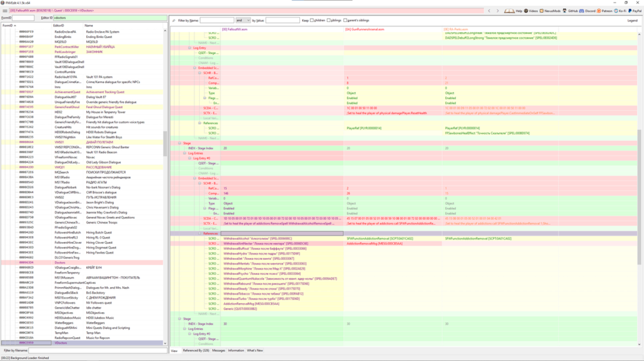Collapse the Log Entry node near top
Viewport: 644px width, 361px height.
(x=190, y=48)
